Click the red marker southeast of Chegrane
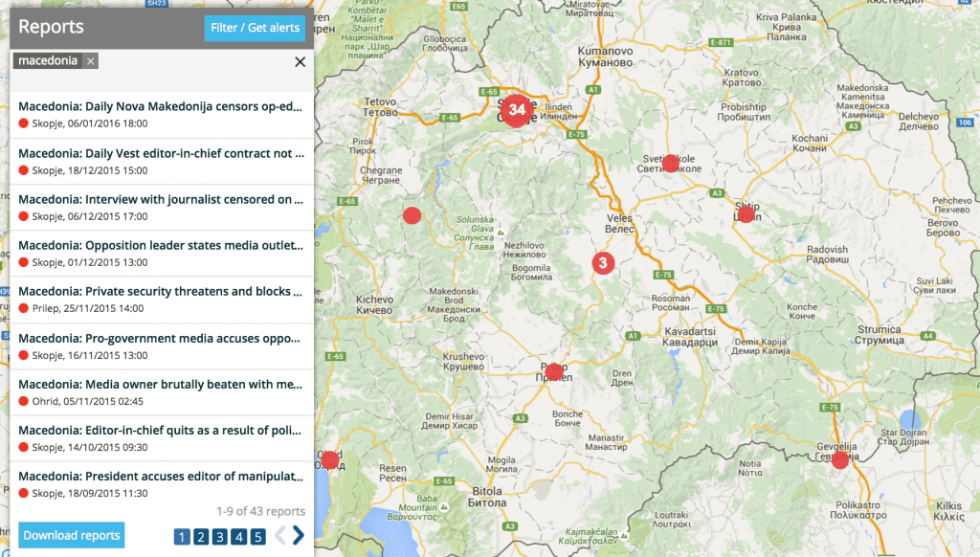This screenshot has height=557, width=980. tap(412, 215)
